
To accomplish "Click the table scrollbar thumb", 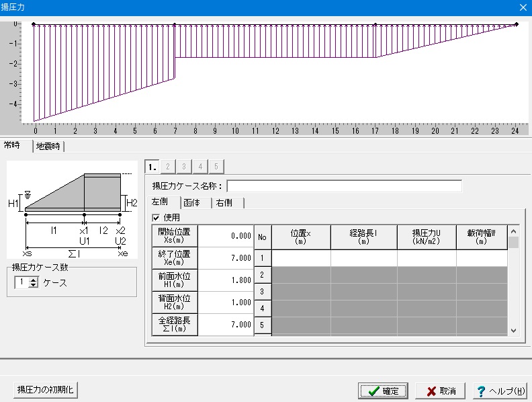I will [514, 243].
